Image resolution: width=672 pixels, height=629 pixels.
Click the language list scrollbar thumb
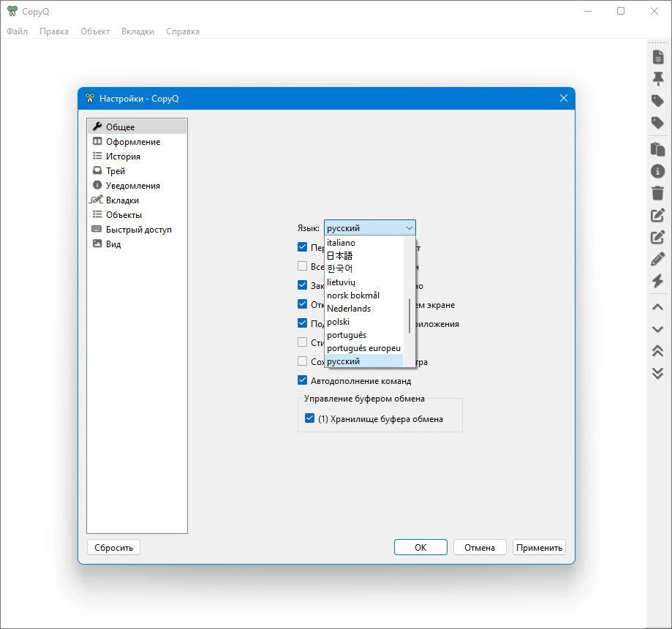[x=409, y=315]
